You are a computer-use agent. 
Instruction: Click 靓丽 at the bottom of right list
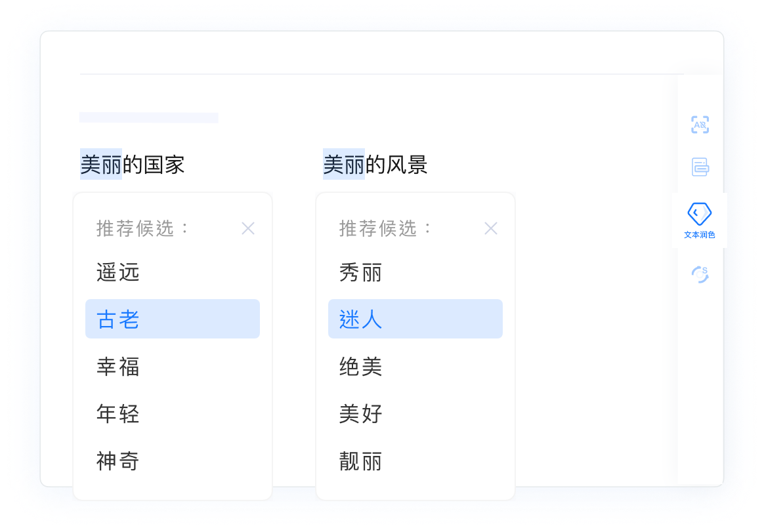pos(361,461)
